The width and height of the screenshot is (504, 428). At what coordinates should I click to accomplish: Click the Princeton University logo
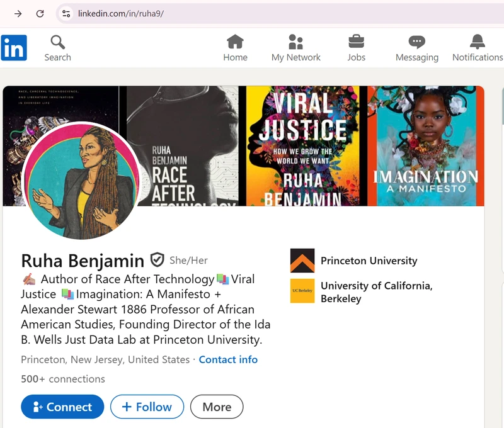(302, 261)
